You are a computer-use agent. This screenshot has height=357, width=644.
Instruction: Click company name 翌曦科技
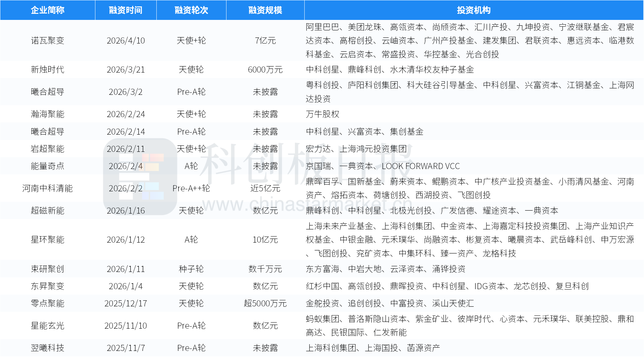click(48, 348)
